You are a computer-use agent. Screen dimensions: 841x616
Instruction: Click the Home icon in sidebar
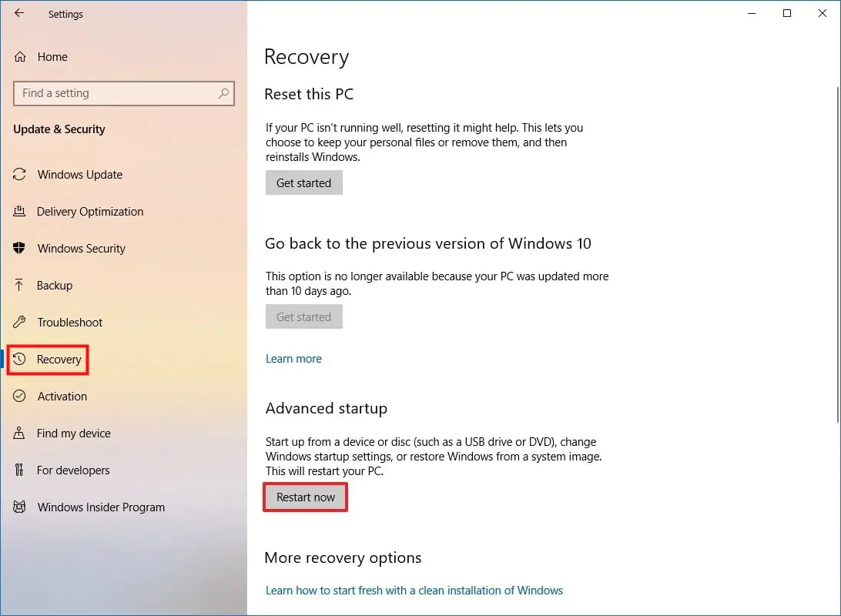pyautogui.click(x=20, y=57)
